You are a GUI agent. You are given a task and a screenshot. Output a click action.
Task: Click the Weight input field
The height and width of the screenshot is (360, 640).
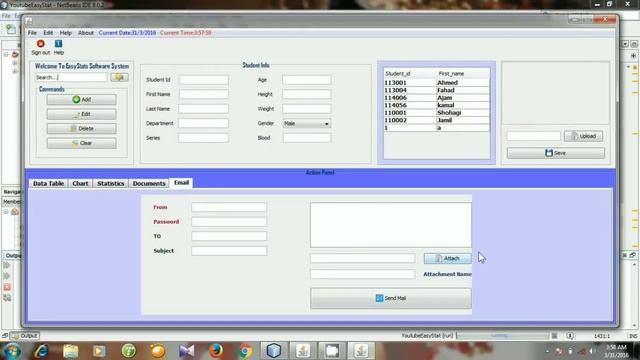coord(307,109)
